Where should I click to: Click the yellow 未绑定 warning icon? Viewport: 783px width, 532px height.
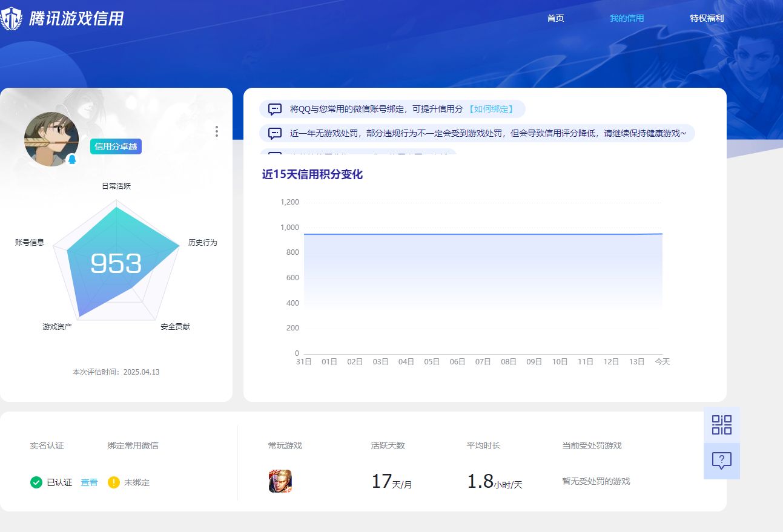114,482
